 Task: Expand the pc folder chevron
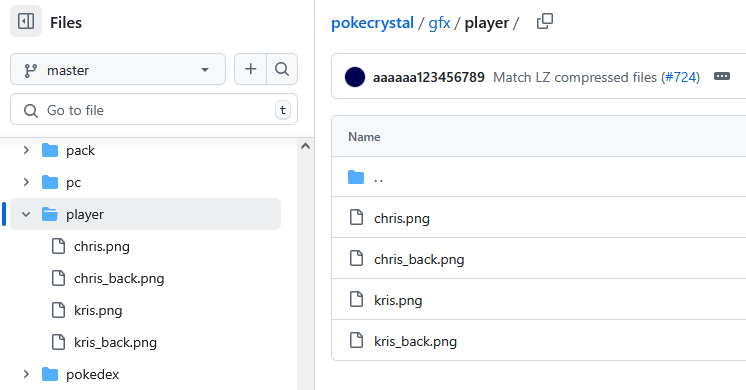[26, 182]
